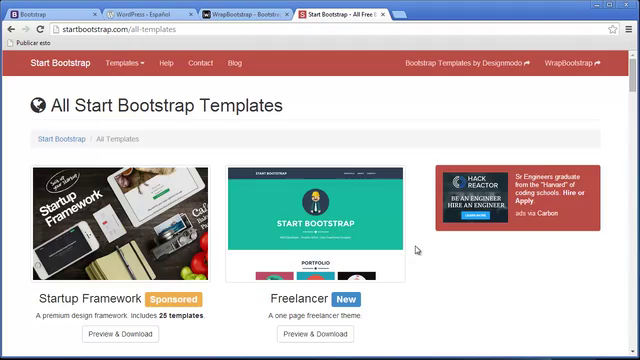Click the Start Bootstrap breadcrumb link
This screenshot has width=640, height=360.
point(62,139)
